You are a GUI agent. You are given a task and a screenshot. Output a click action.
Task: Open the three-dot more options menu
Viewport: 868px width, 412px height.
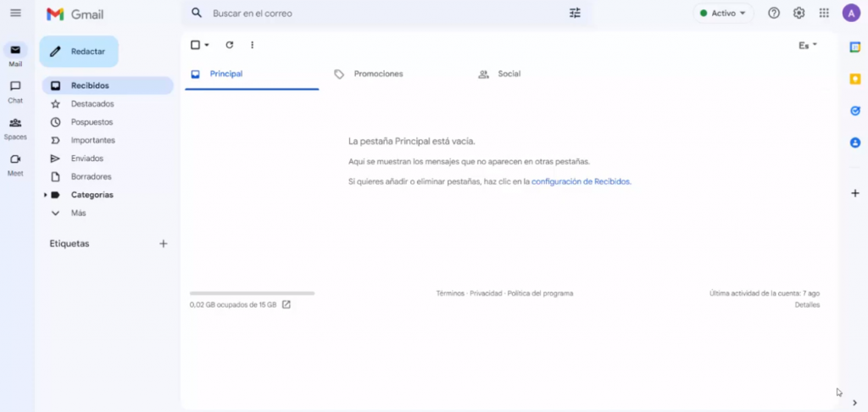point(252,45)
